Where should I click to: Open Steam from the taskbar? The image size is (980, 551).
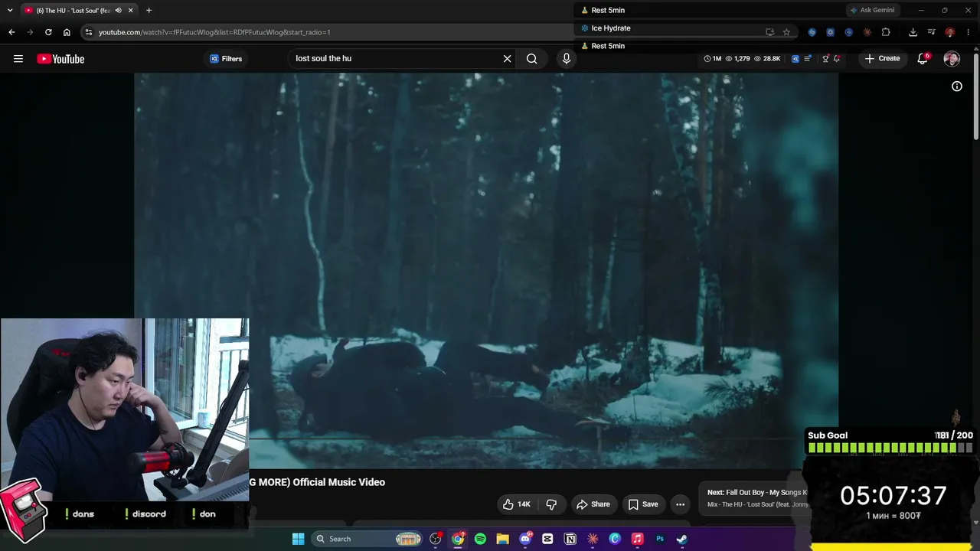point(682,539)
